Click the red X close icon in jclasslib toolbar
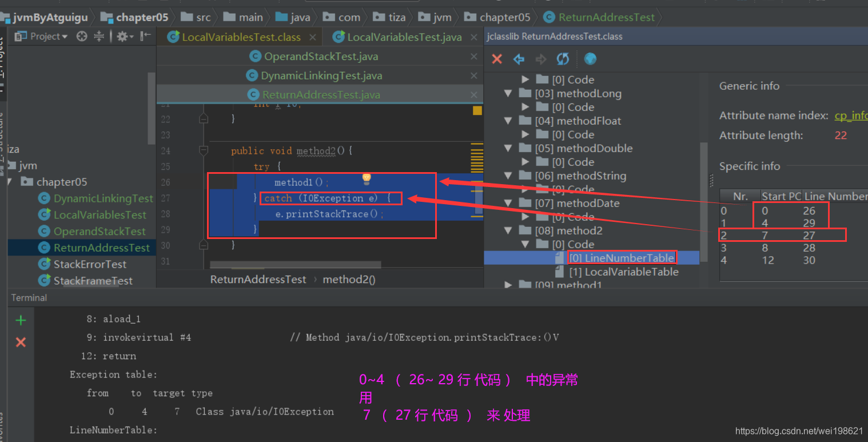 [497, 59]
